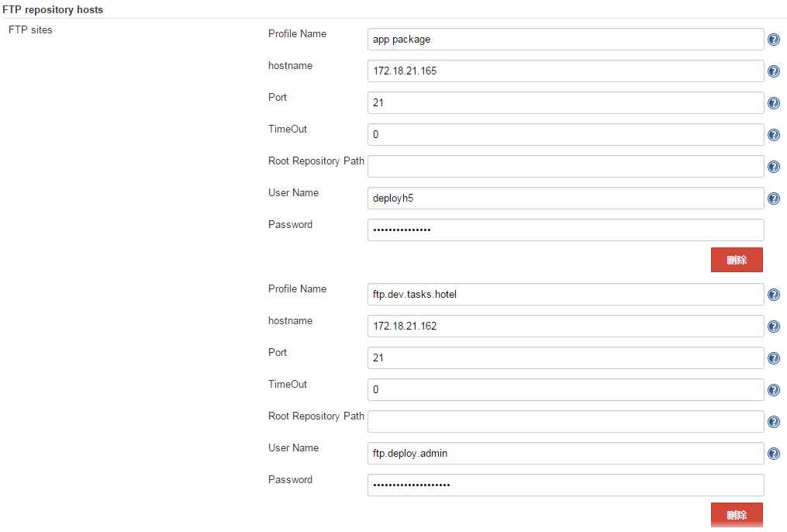This screenshot has height=532, width=787.
Task: Click Port help icon in app package site
Action: [x=773, y=103]
